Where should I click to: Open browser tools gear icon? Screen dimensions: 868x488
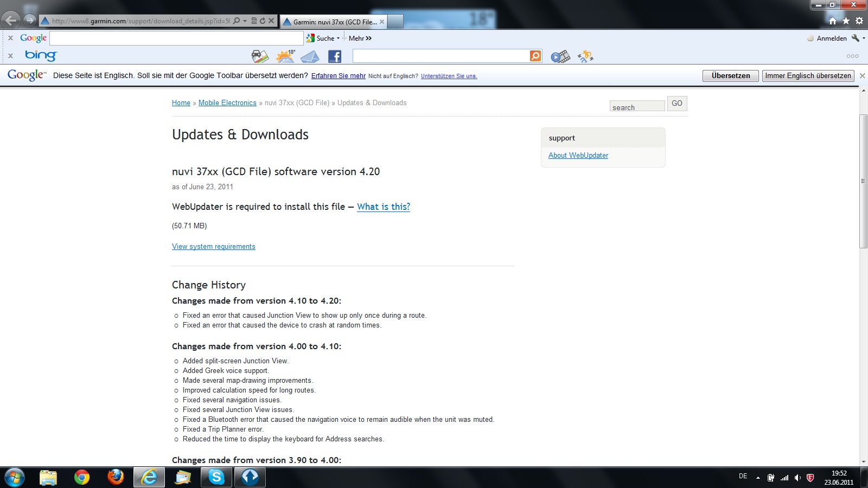point(859,21)
